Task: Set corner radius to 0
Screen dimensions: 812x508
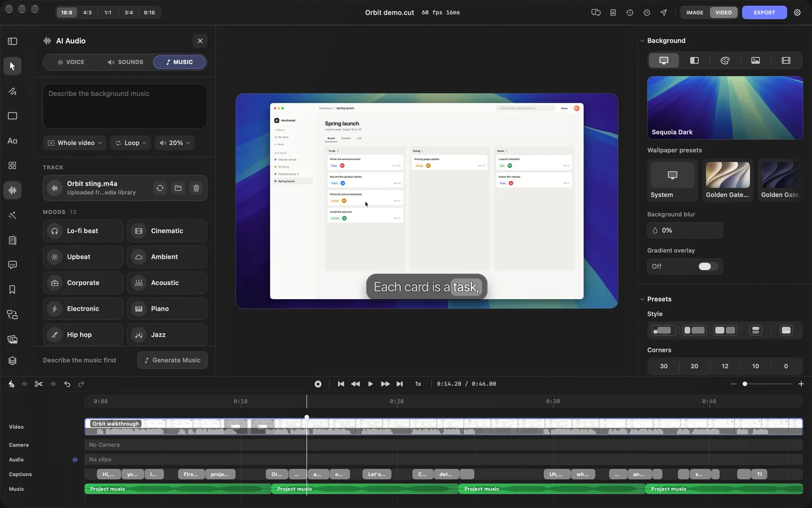Action: 786,366
